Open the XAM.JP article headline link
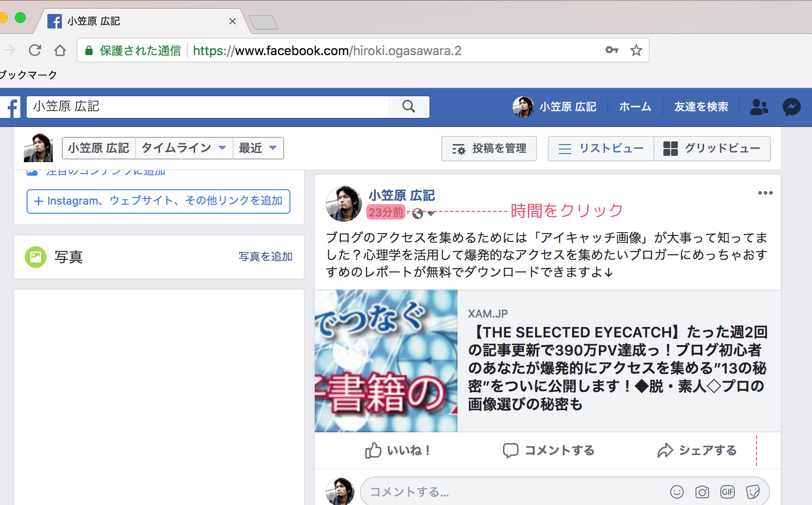Viewport: 812px width, 505px height. point(617,368)
